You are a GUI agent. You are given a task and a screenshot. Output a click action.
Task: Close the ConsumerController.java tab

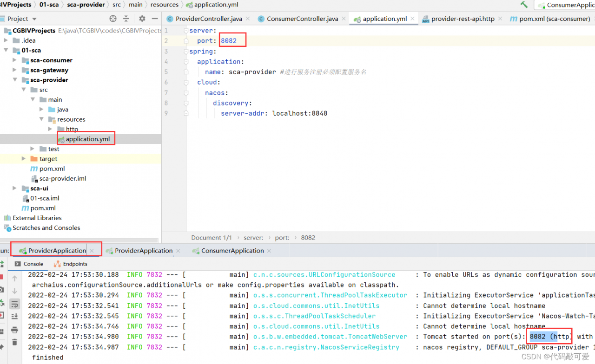(344, 19)
